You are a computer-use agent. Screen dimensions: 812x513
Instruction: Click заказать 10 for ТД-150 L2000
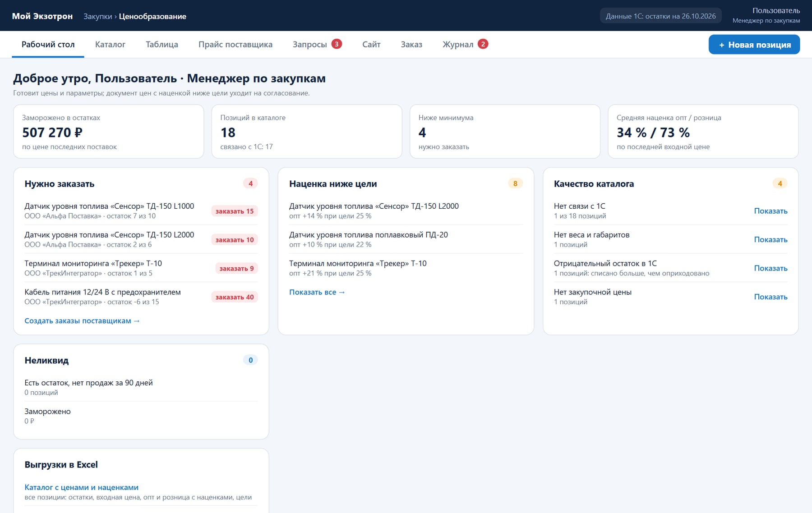[235, 240]
